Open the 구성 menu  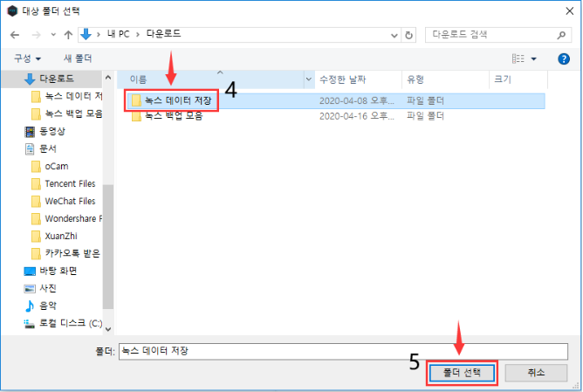tap(27, 58)
